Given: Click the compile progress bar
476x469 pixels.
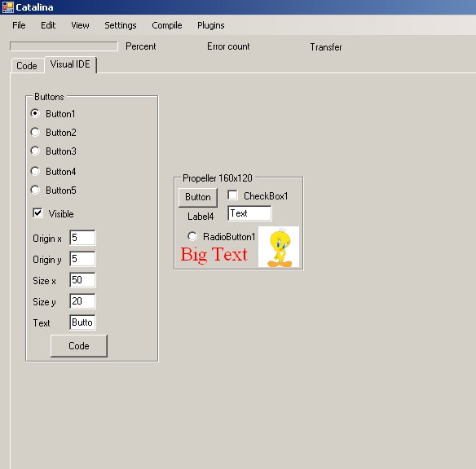Looking at the screenshot, I should (64, 46).
